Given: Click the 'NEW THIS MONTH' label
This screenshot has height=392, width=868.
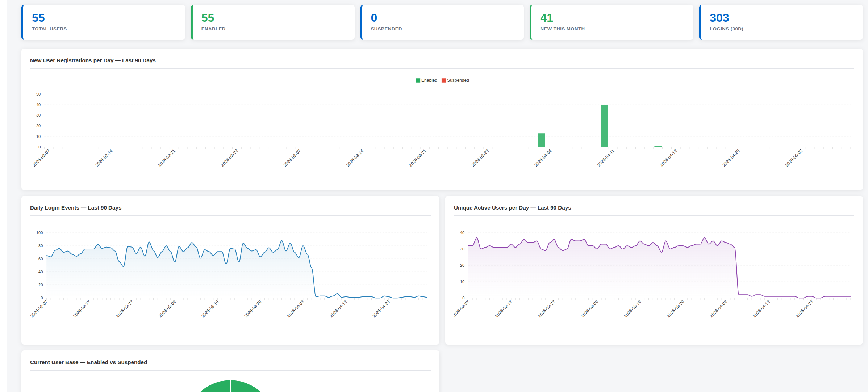Looking at the screenshot, I should tap(562, 29).
